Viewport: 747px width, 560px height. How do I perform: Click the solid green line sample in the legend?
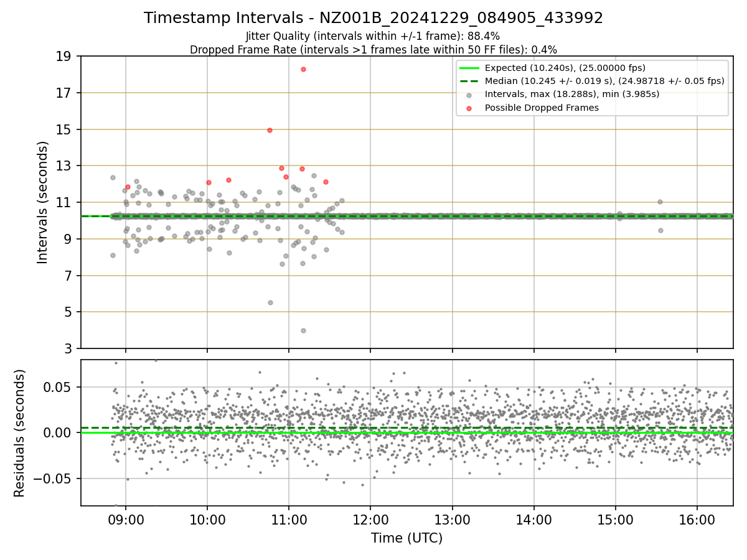click(x=469, y=68)
